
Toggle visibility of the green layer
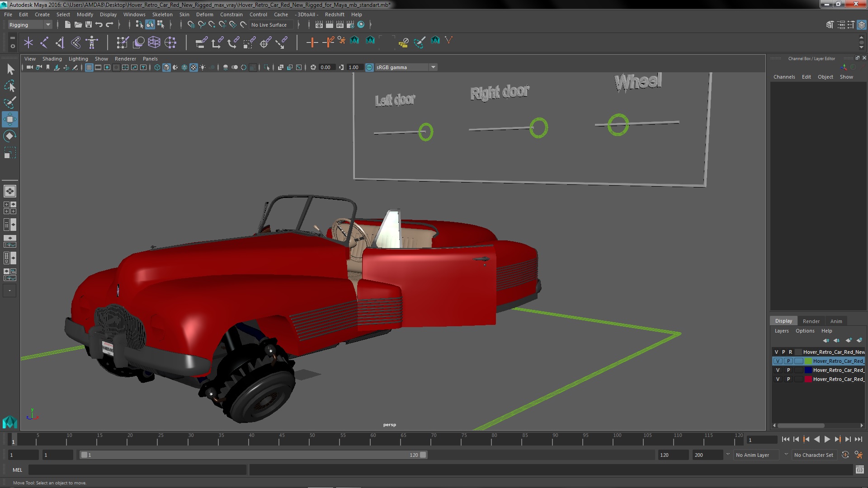click(x=778, y=361)
